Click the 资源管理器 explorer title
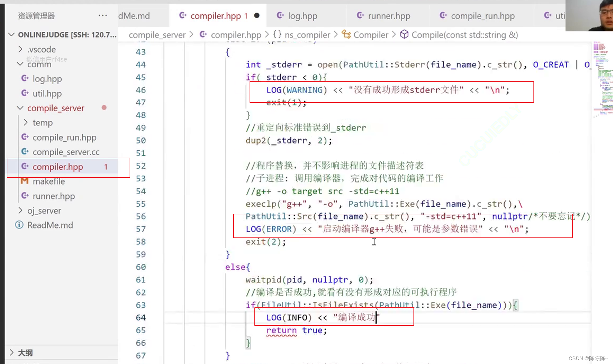Viewport: 613px width, 364px height. coord(36,16)
